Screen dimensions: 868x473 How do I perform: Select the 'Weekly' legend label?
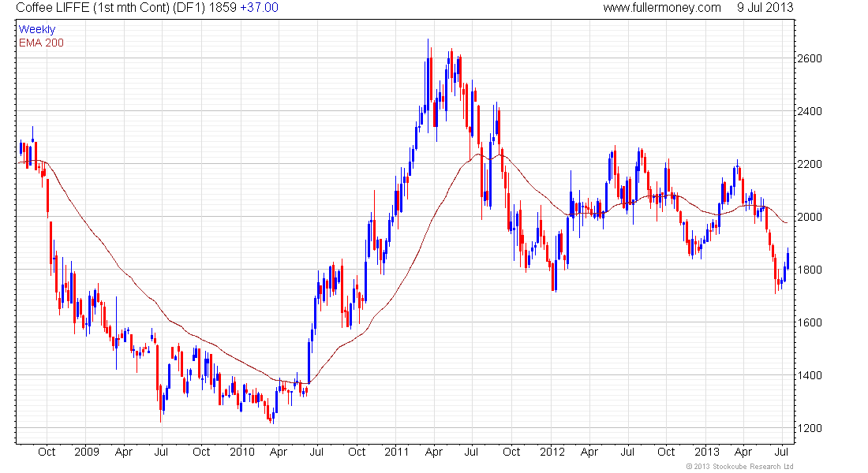pos(37,29)
